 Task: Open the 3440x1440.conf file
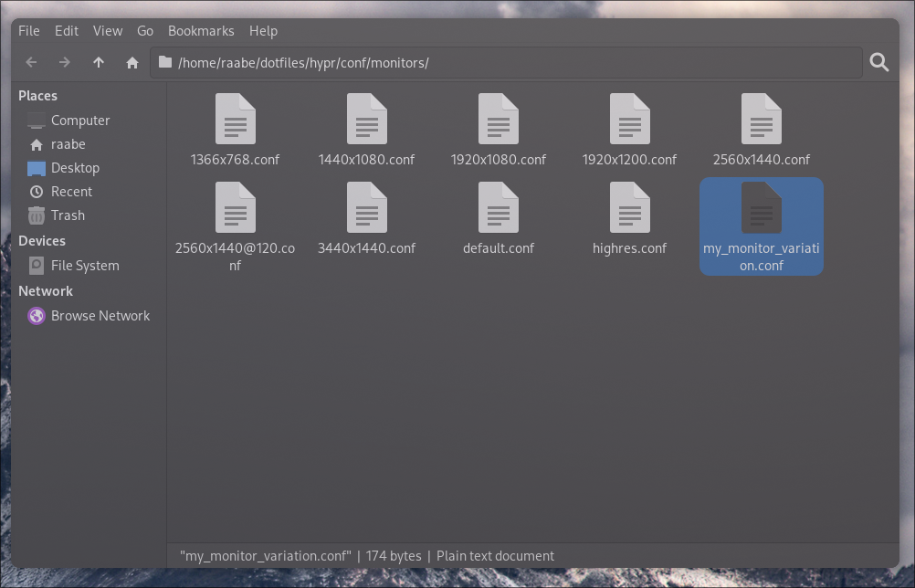366,219
